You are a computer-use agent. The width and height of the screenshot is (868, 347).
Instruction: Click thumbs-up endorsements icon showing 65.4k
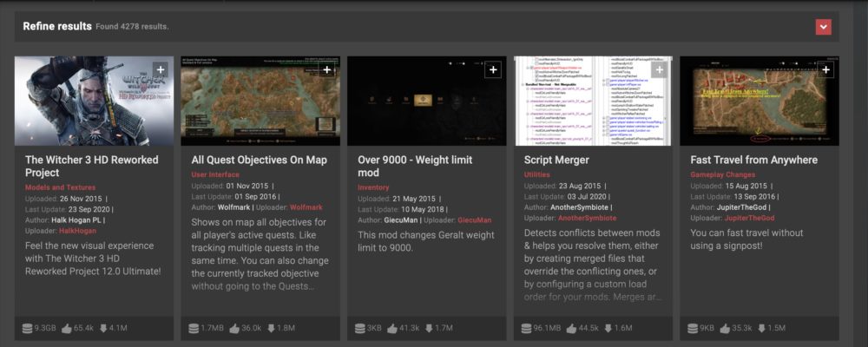(67, 329)
